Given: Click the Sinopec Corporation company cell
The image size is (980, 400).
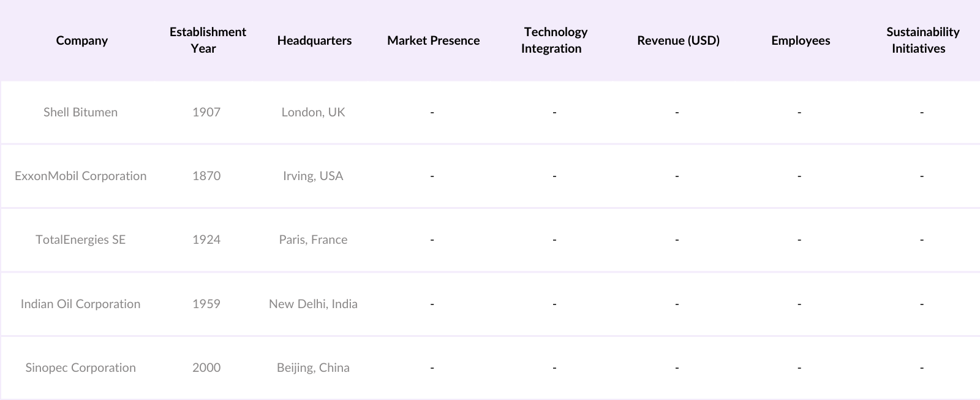Looking at the screenshot, I should [80, 368].
